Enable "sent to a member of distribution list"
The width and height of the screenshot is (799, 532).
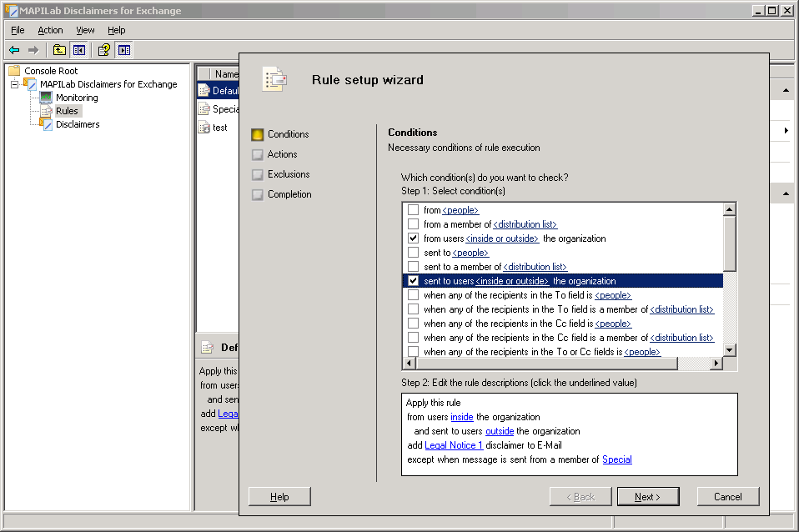tap(413, 267)
